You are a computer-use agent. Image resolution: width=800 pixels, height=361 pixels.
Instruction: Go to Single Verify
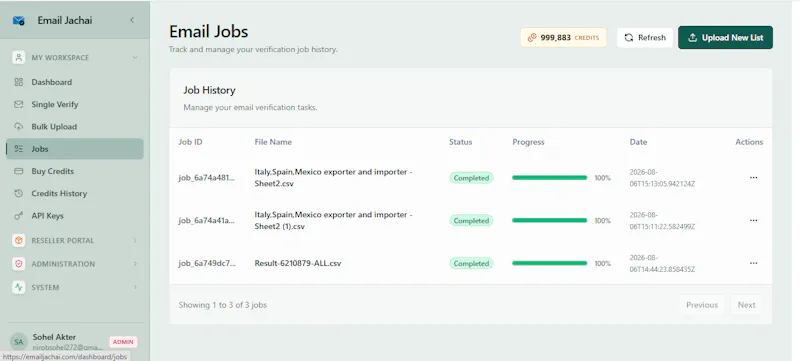pos(74,105)
